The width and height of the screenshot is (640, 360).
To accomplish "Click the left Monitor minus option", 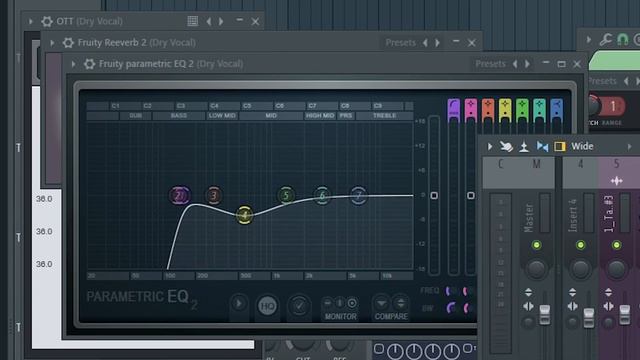I will point(327,303).
